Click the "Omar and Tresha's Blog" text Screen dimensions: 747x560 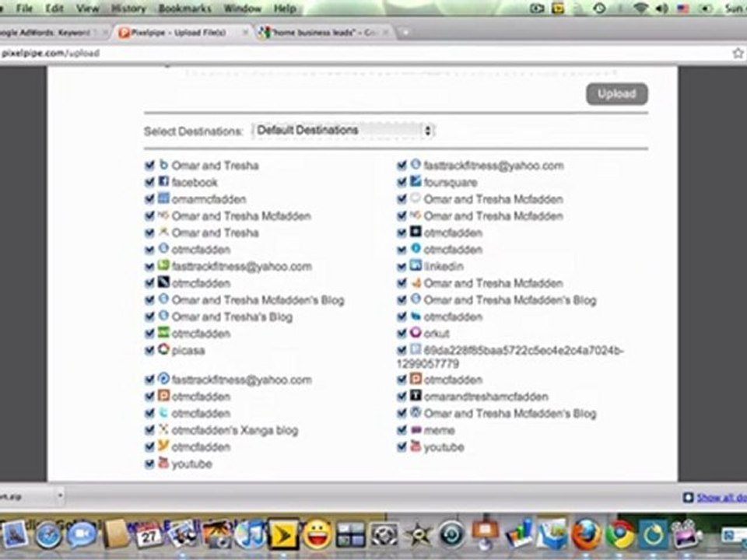(x=232, y=317)
